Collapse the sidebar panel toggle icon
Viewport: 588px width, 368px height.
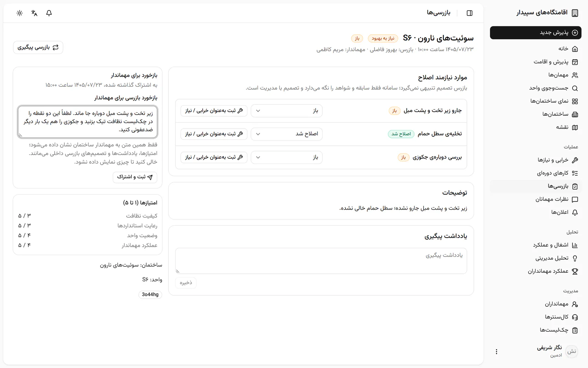(470, 13)
